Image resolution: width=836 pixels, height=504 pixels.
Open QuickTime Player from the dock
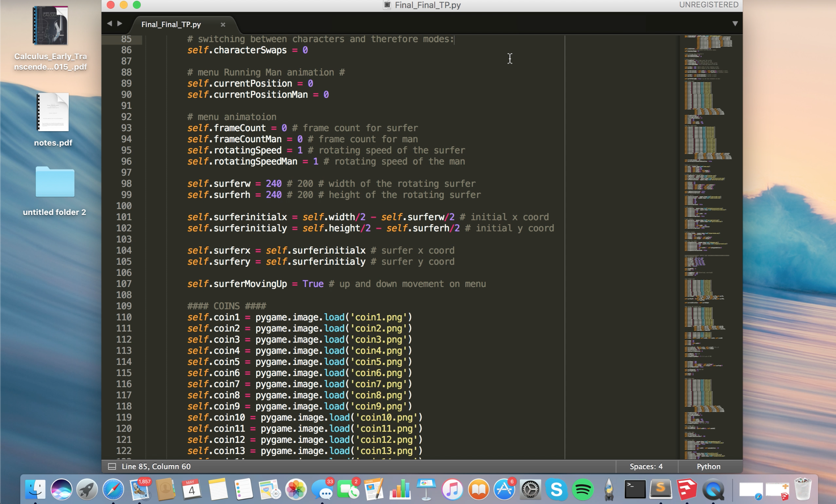point(713,489)
